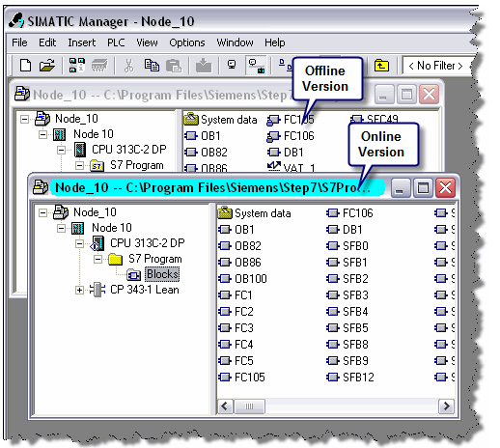The image size is (500, 448).
Task: Select system block SFB12 in online window
Action: [350, 378]
